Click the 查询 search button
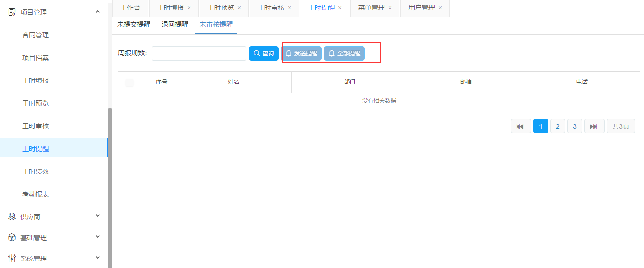The width and height of the screenshot is (644, 268). (x=263, y=54)
